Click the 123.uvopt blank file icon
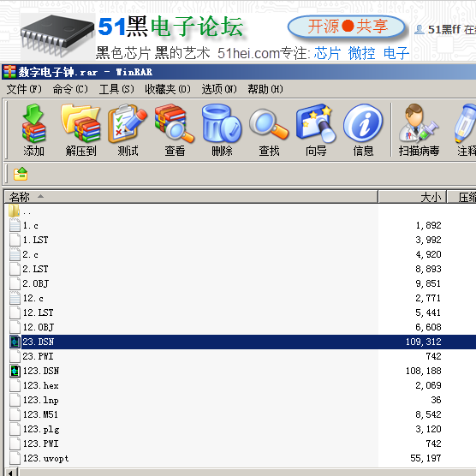Screen dimensions: 476x476 point(15,458)
